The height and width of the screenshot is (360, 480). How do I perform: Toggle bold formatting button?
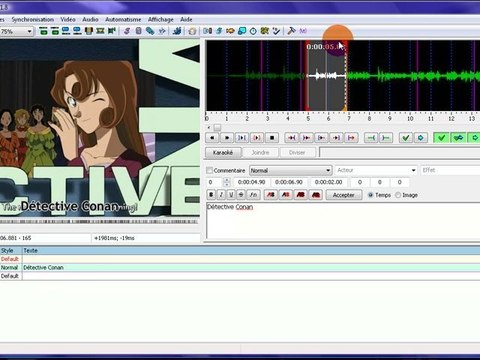(211, 195)
